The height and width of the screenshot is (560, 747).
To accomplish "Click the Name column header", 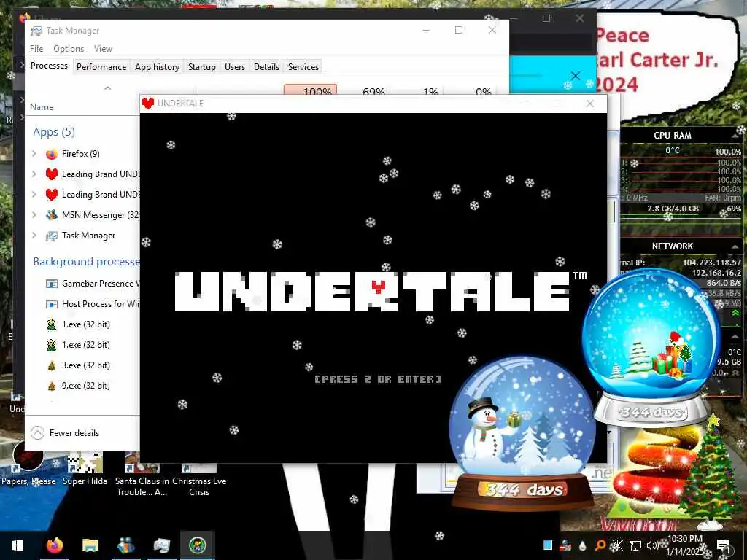I will 42,107.
